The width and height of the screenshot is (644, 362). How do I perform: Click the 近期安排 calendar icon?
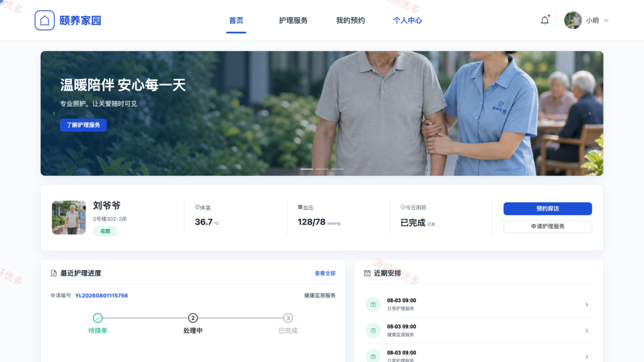tap(367, 273)
